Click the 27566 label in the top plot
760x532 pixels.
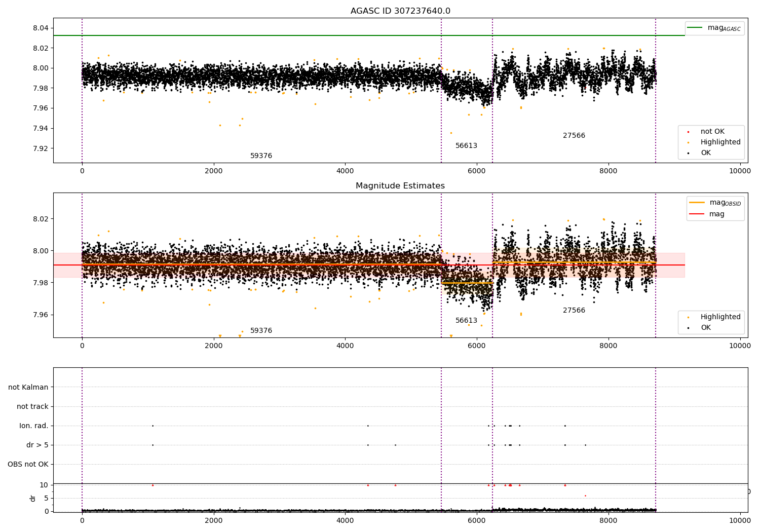[x=574, y=136]
